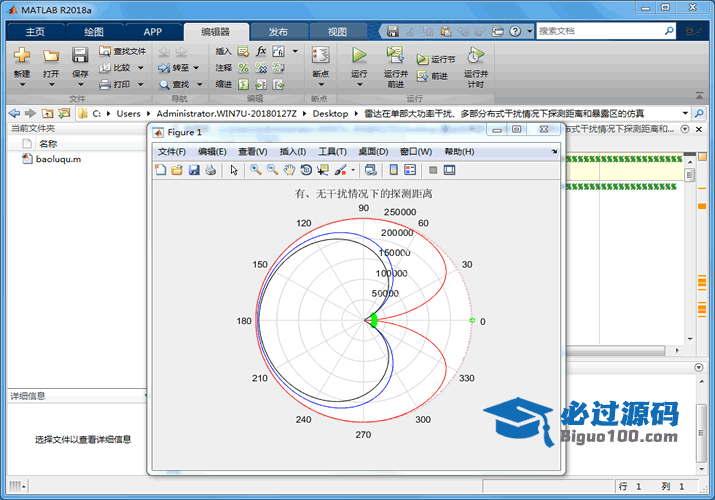Click Run and Advance (运行并前进) icon

coord(395,55)
